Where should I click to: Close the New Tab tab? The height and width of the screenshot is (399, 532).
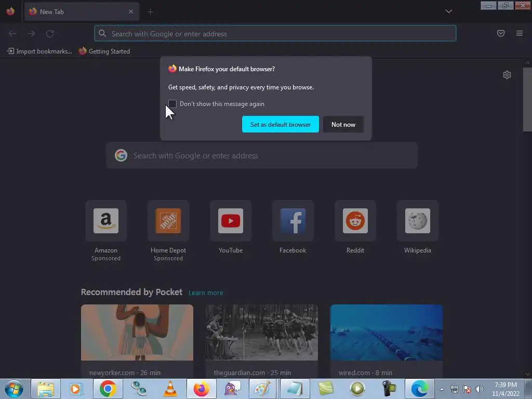tap(131, 11)
